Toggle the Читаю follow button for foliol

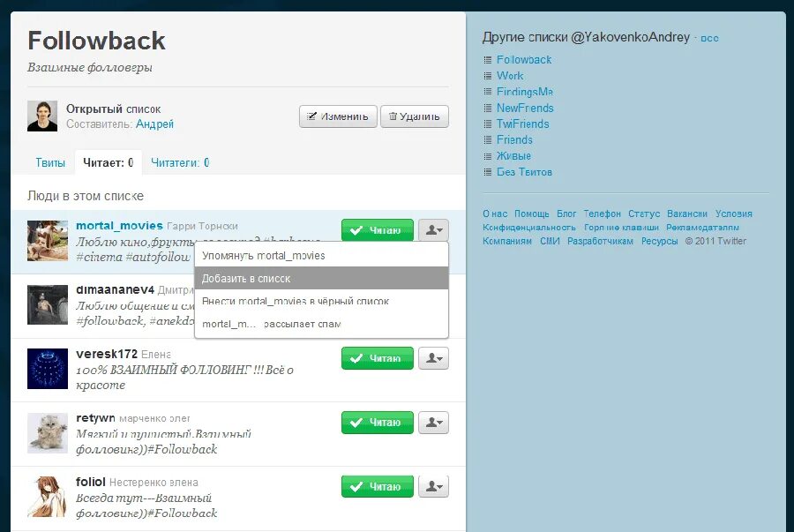[378, 486]
